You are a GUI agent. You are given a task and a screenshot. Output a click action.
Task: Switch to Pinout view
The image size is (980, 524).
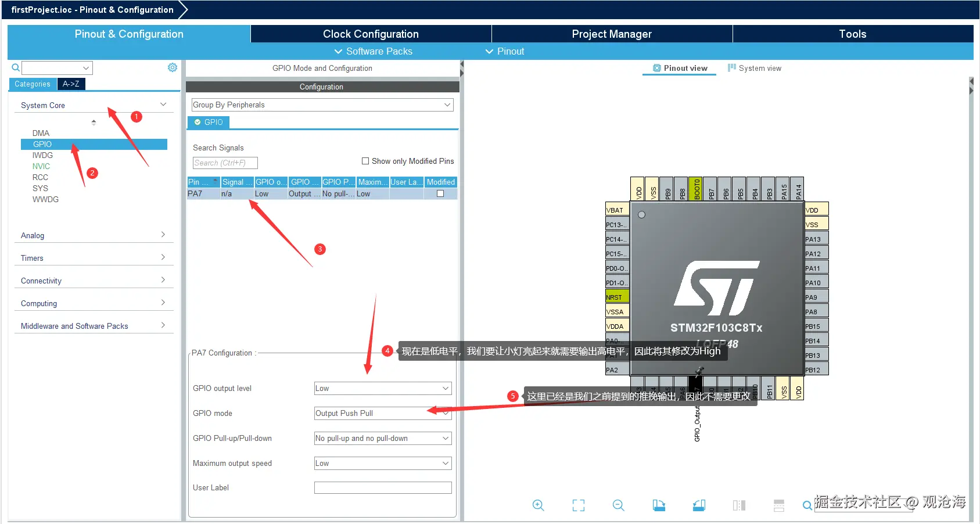click(x=680, y=68)
